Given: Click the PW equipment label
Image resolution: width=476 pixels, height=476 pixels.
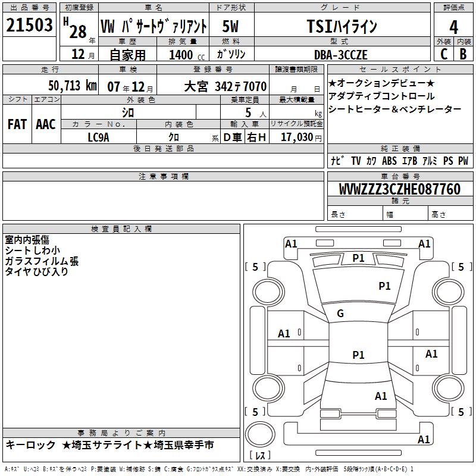Looking at the screenshot, I should [x=463, y=161].
